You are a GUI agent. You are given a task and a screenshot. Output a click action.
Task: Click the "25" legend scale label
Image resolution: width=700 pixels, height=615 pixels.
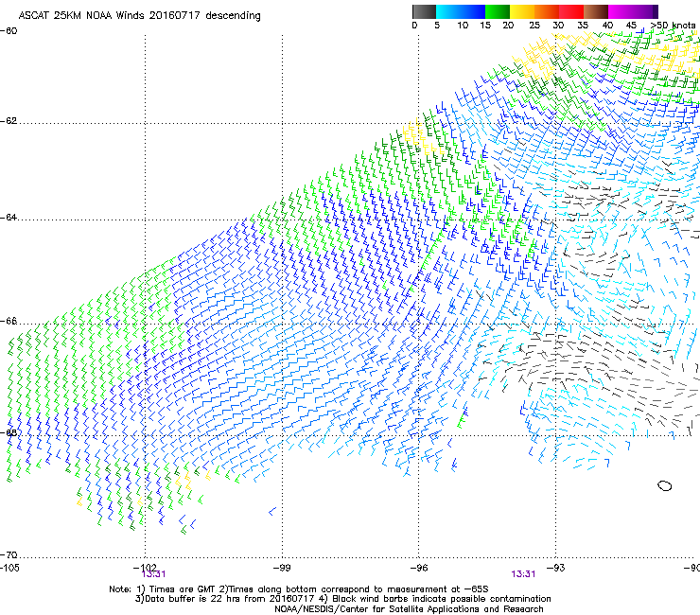(534, 26)
